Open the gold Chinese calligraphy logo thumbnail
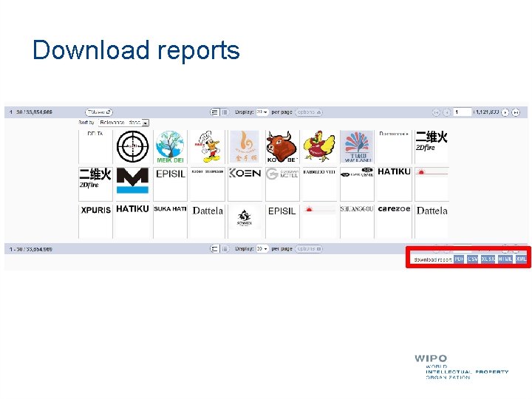 tap(245, 147)
